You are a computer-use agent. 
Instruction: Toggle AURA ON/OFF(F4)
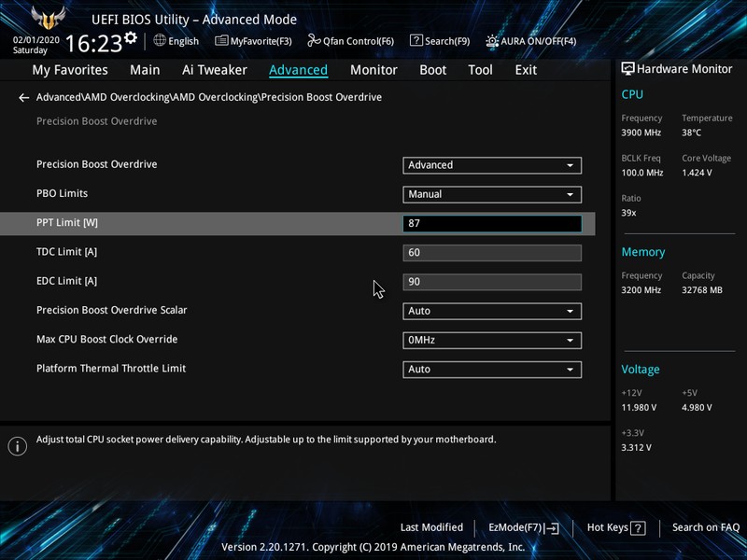point(530,41)
